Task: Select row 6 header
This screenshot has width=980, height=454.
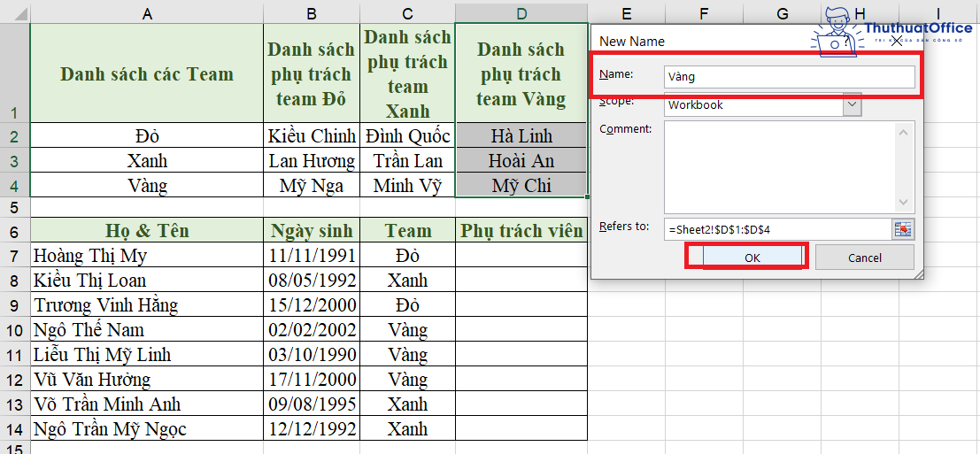Action: tap(15, 230)
